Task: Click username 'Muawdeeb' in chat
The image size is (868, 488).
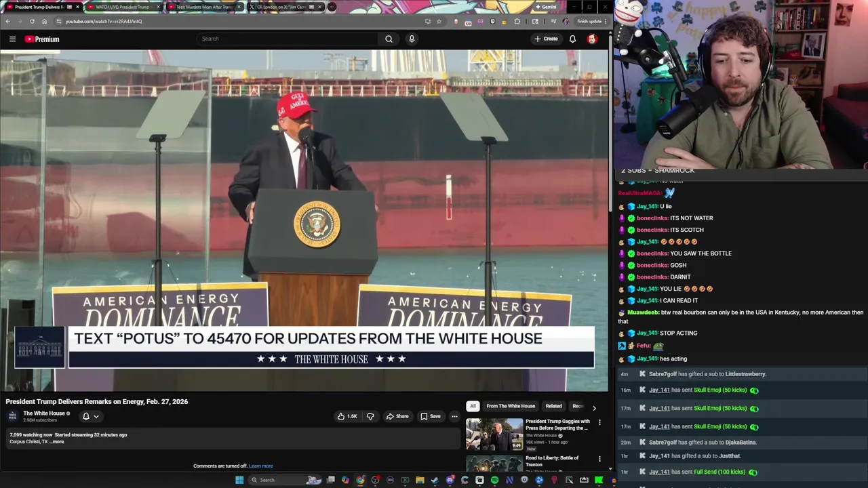Action: point(644,312)
